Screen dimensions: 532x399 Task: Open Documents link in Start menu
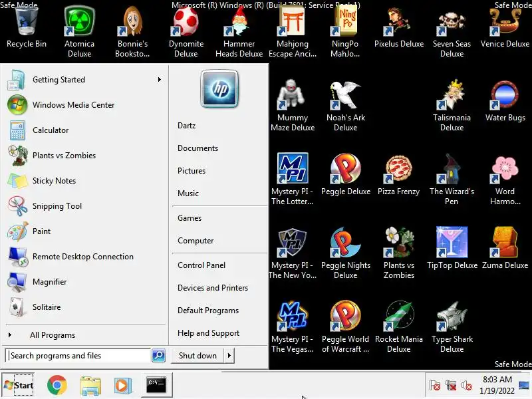pos(198,148)
